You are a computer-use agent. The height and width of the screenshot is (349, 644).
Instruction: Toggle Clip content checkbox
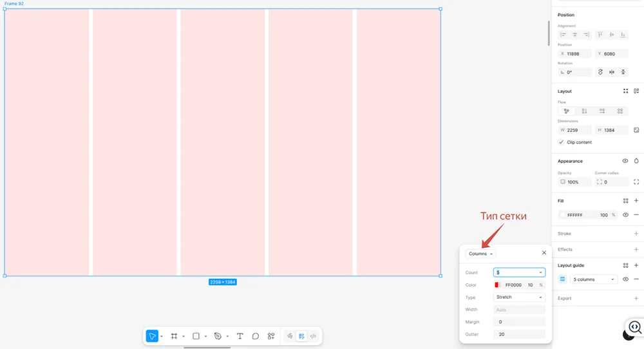[561, 142]
